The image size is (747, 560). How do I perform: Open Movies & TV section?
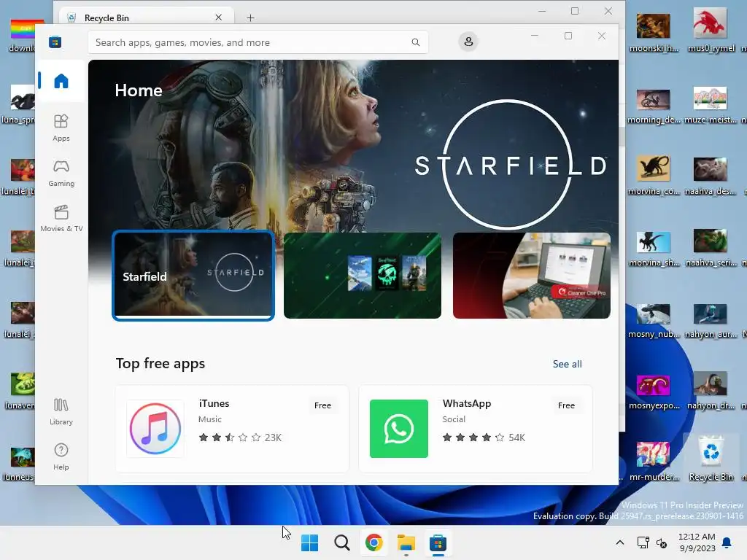pyautogui.click(x=61, y=218)
